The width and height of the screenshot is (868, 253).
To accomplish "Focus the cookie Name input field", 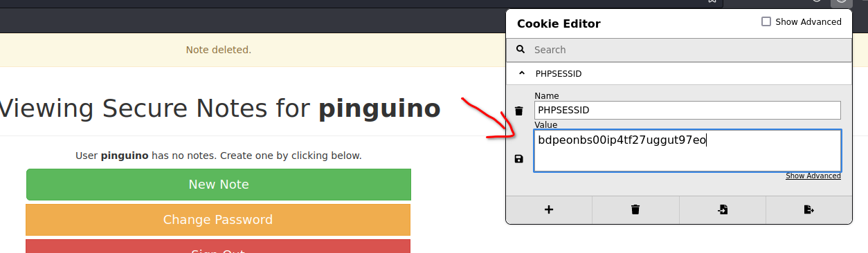I will click(x=687, y=110).
